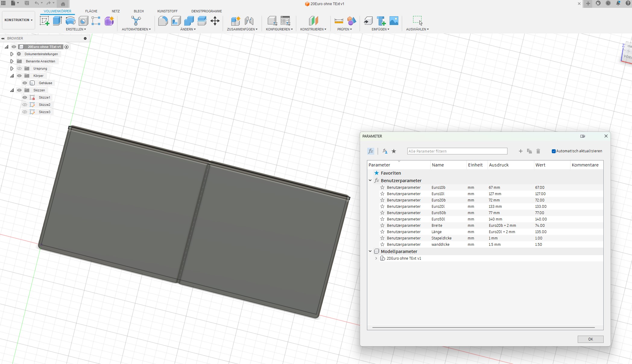Click the Measure ruler icon in Prüfen
Image resolution: width=632 pixels, height=364 pixels.
click(339, 21)
